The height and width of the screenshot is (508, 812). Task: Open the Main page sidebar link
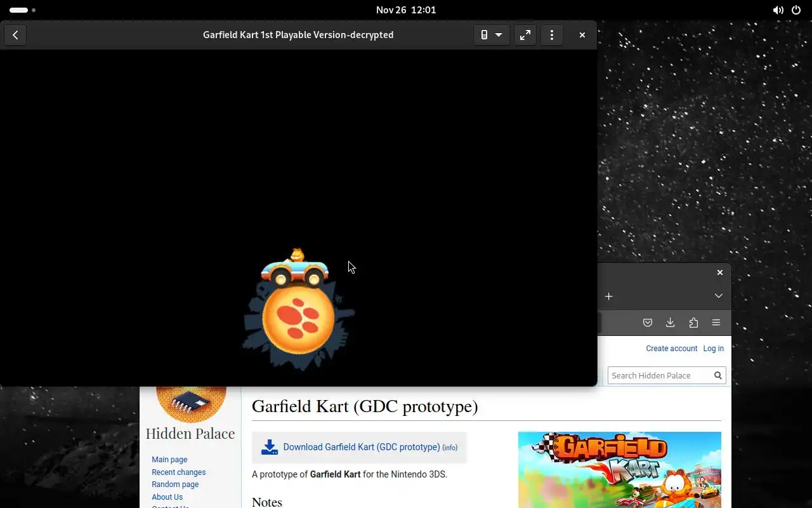(x=169, y=460)
